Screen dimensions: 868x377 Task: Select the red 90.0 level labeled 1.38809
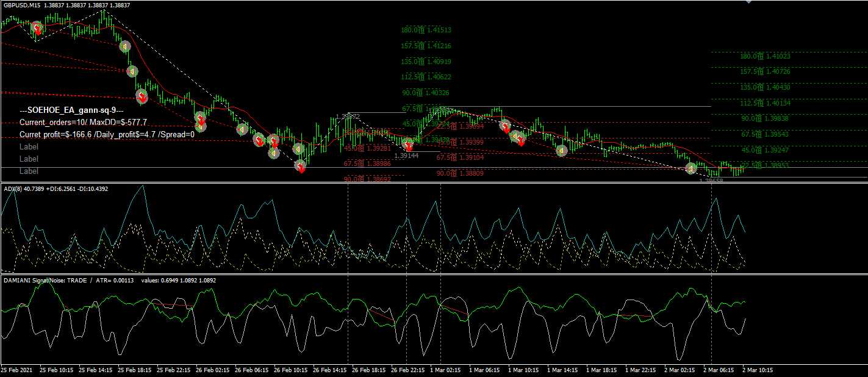click(460, 173)
